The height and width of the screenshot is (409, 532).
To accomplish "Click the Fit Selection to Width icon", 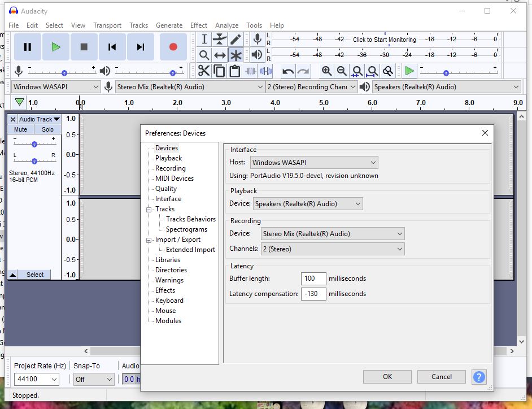I will [357, 71].
